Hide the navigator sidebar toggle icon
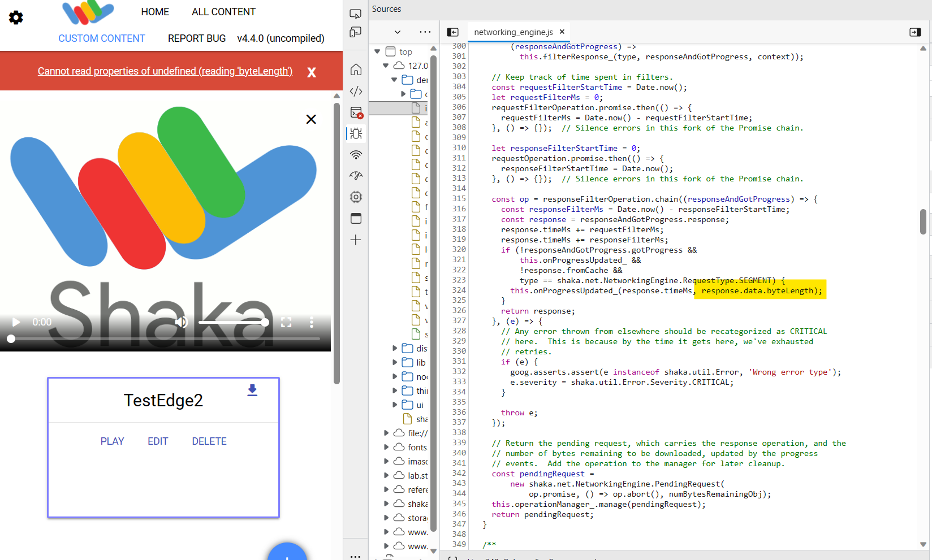This screenshot has height=560, width=932. (452, 32)
